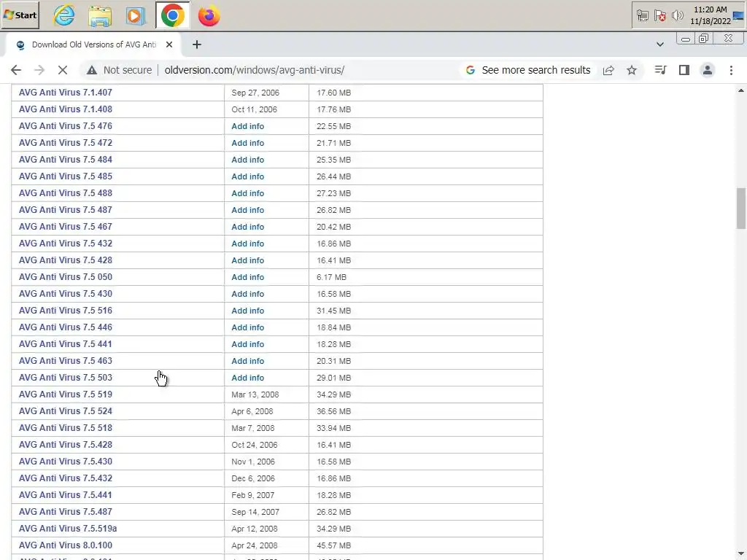This screenshot has height=560, width=747.
Task: Click Add info for AVG 7.5 463
Action: point(248,361)
